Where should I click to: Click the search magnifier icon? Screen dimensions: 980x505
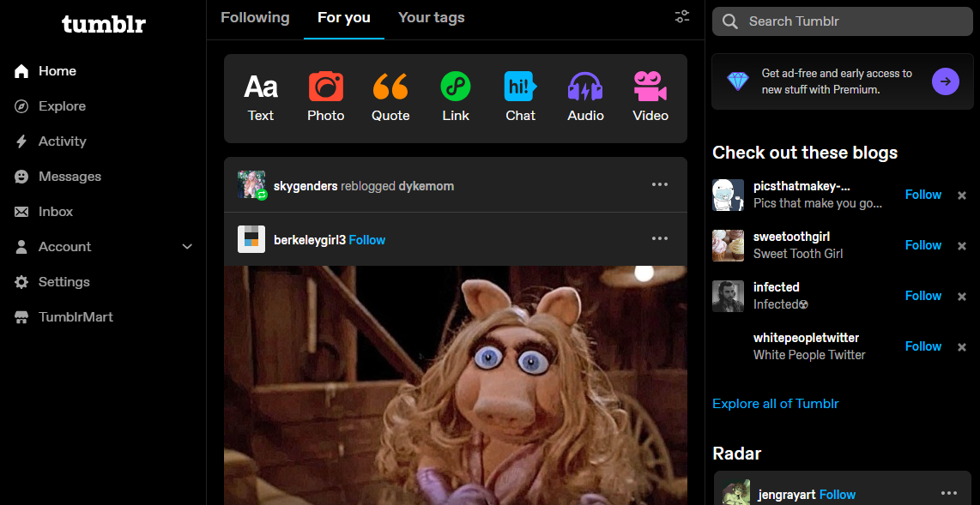[730, 21]
